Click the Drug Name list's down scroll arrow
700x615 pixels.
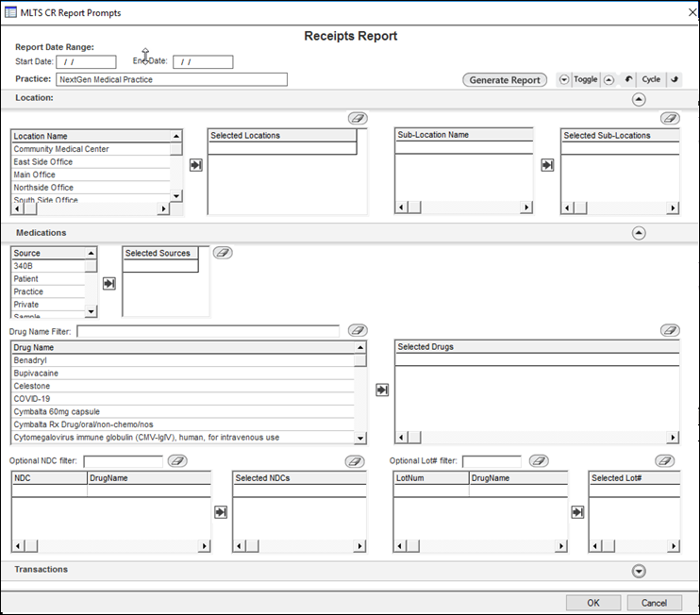click(360, 439)
